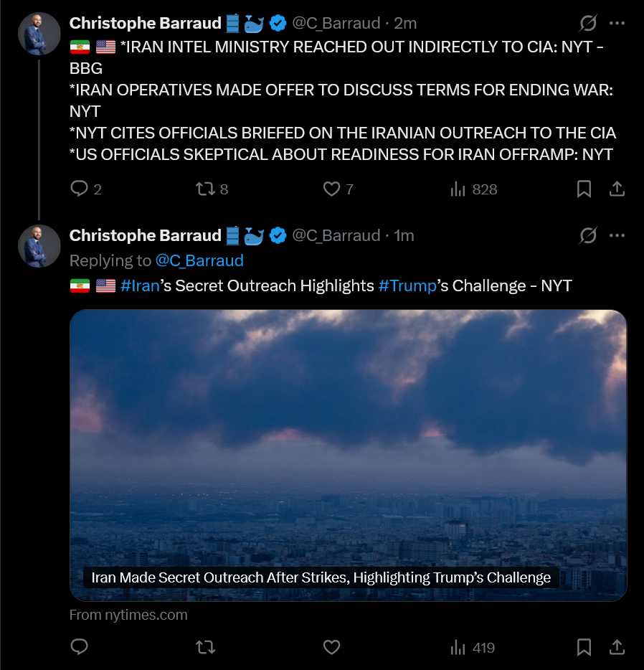Bookmark the first tweet

coord(584,189)
